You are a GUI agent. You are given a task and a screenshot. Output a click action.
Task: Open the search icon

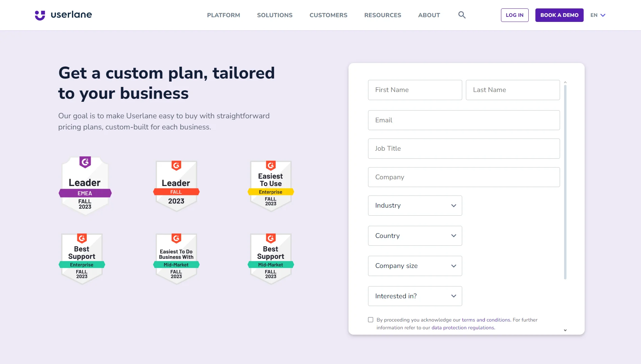(x=462, y=15)
